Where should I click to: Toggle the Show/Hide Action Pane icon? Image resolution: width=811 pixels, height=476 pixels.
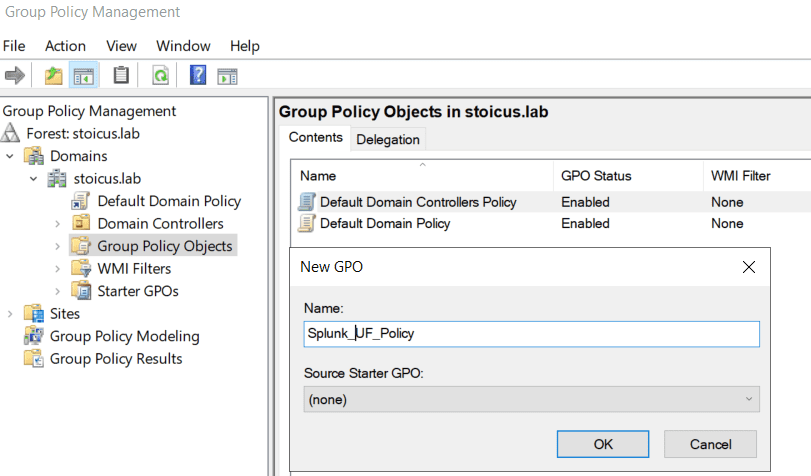pos(228,76)
